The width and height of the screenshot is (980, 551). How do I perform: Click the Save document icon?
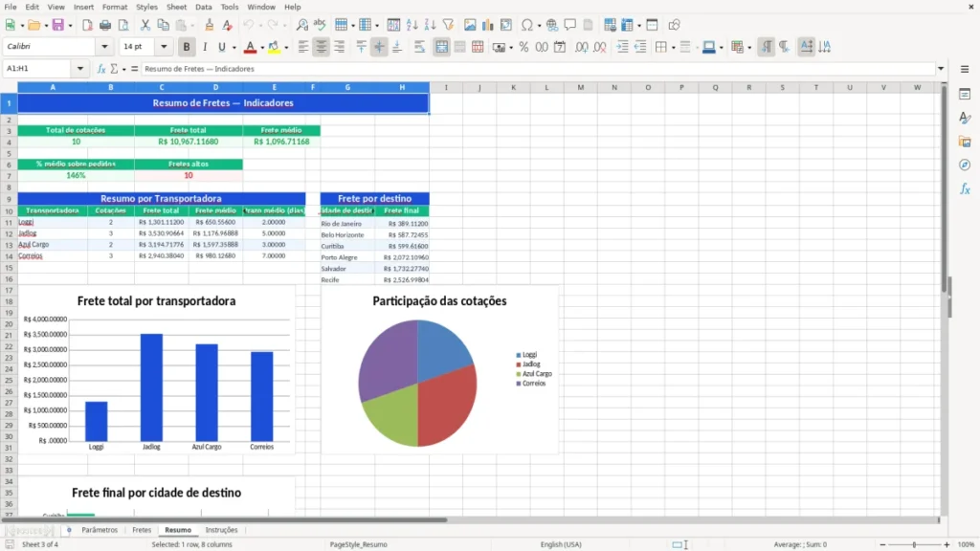(58, 25)
